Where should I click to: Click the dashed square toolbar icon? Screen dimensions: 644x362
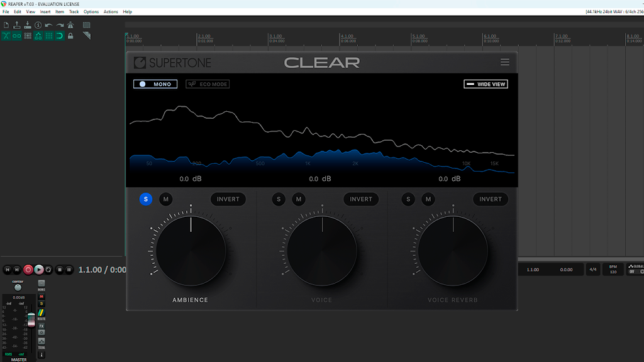point(86,25)
